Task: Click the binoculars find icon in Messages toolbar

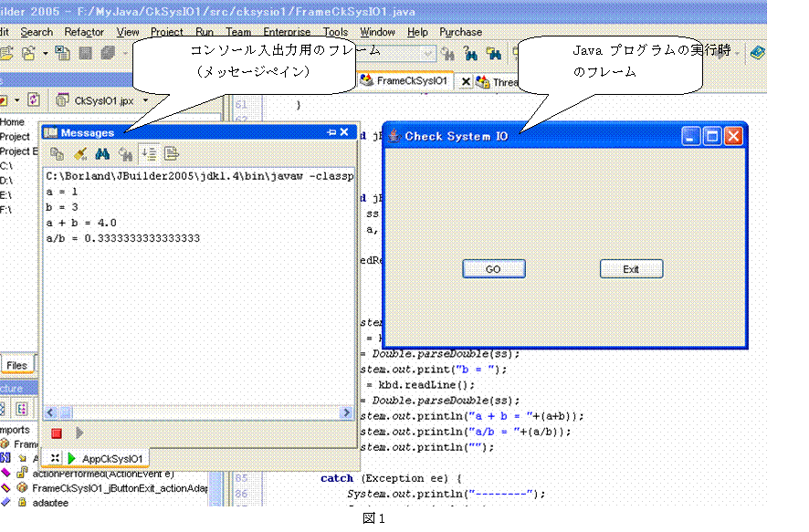Action: pos(102,154)
